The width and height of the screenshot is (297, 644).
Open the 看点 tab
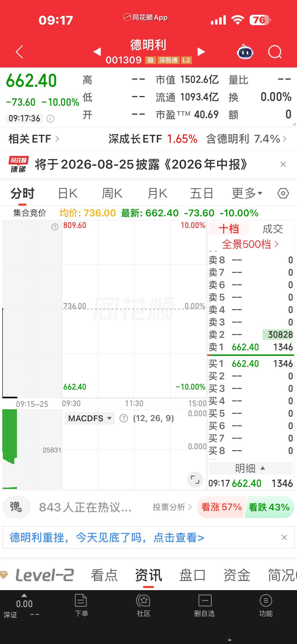(x=104, y=575)
